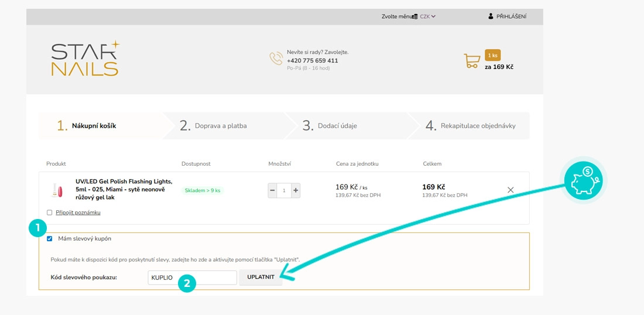644x315 pixels.
Task: Click the currency coins icon
Action: [415, 16]
